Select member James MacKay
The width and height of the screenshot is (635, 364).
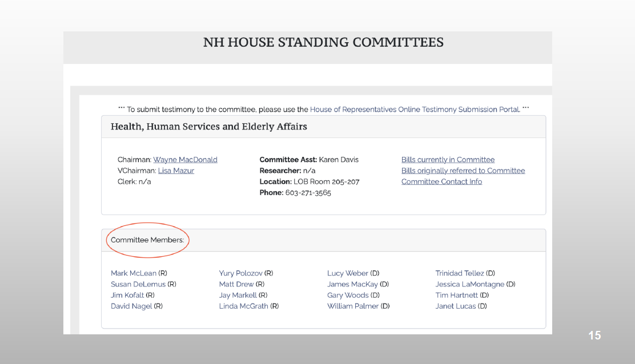point(352,284)
